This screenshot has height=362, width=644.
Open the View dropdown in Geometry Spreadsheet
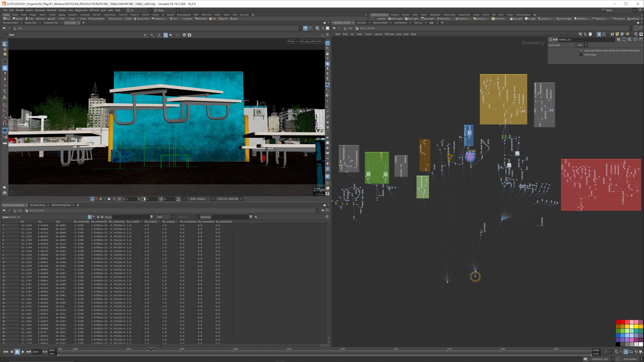pyautogui.click(x=164, y=217)
